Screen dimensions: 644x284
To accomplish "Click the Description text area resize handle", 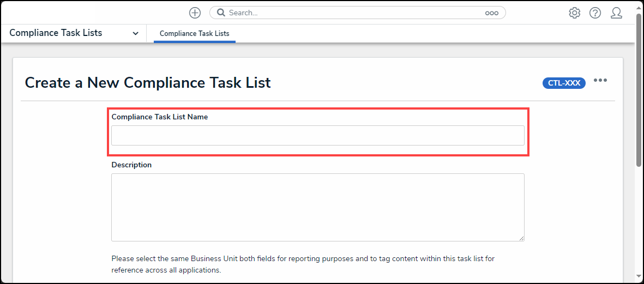I will pos(521,238).
